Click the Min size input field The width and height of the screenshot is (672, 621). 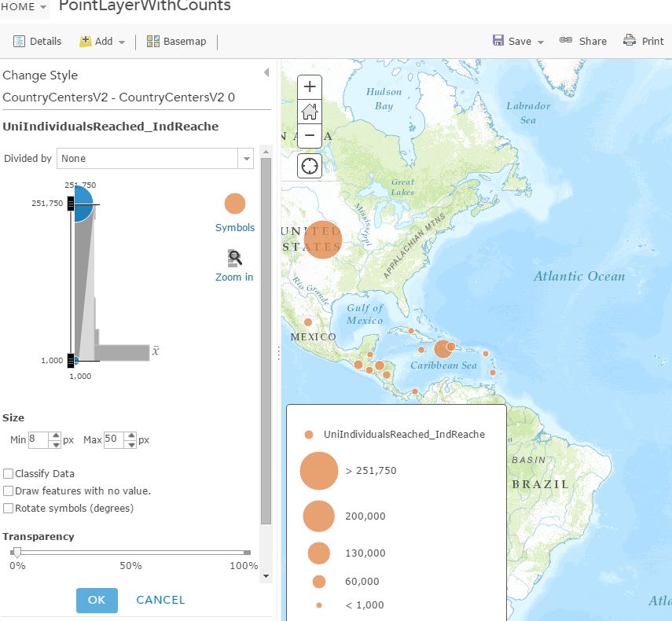pyautogui.click(x=39, y=439)
